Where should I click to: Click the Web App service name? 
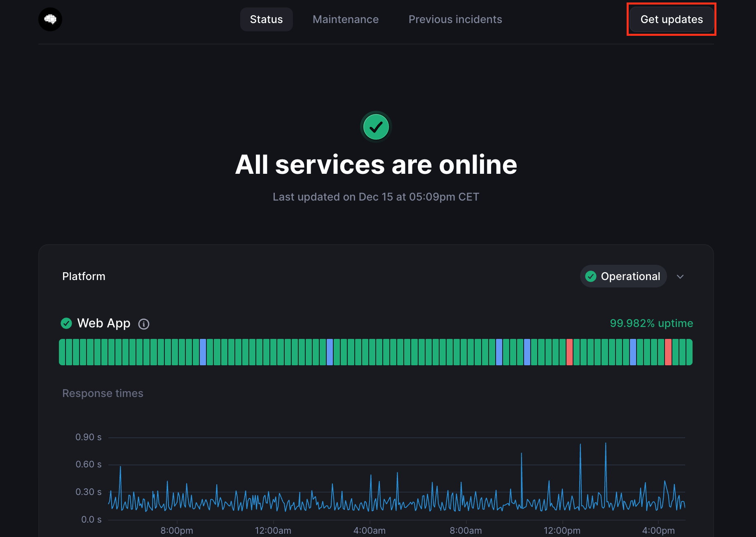(104, 323)
